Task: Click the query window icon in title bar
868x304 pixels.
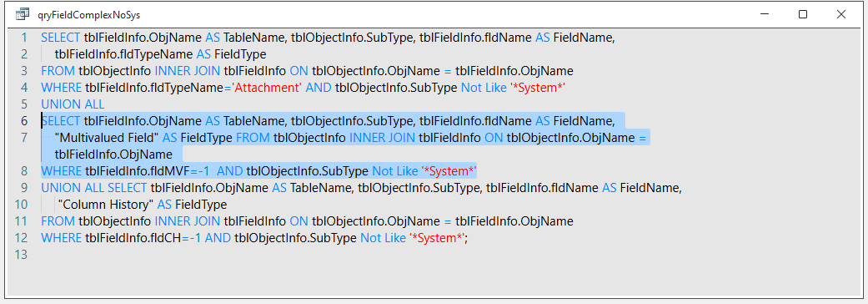Action: (x=23, y=15)
